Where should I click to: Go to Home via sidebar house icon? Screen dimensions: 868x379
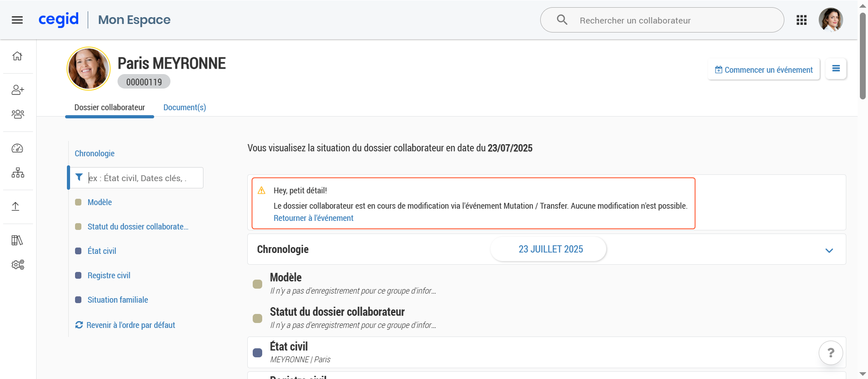point(17,56)
